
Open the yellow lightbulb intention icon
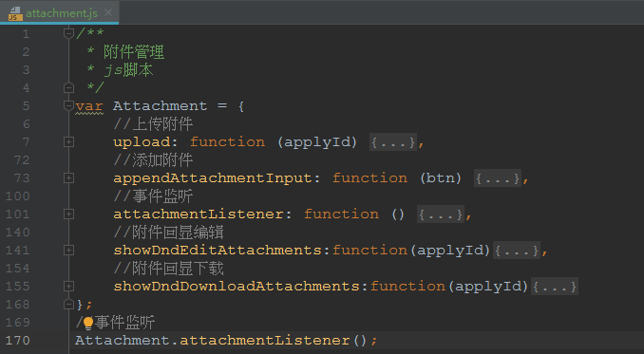[x=88, y=324]
